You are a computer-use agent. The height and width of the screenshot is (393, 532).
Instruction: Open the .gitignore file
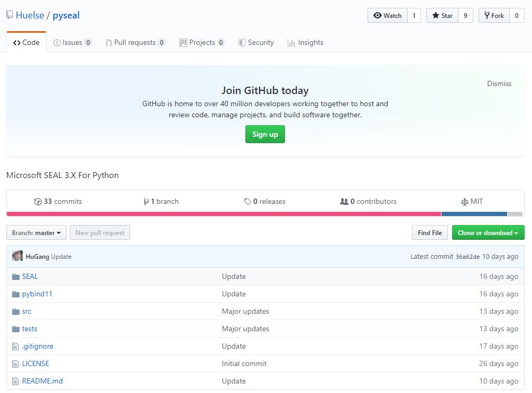[x=38, y=346]
